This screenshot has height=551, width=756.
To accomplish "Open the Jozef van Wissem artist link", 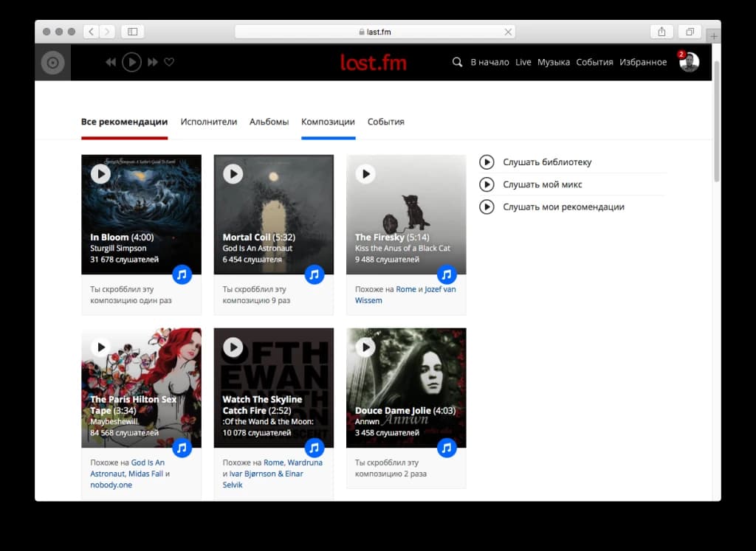I will click(440, 289).
